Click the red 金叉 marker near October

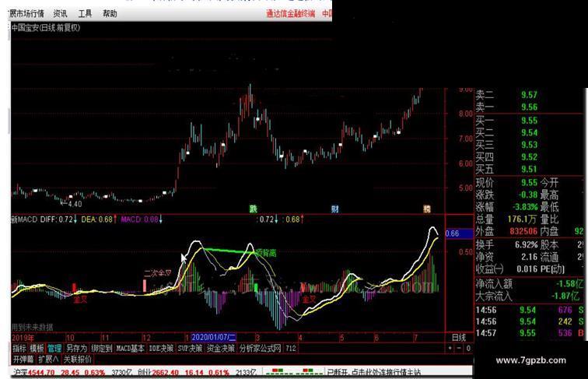80,299
